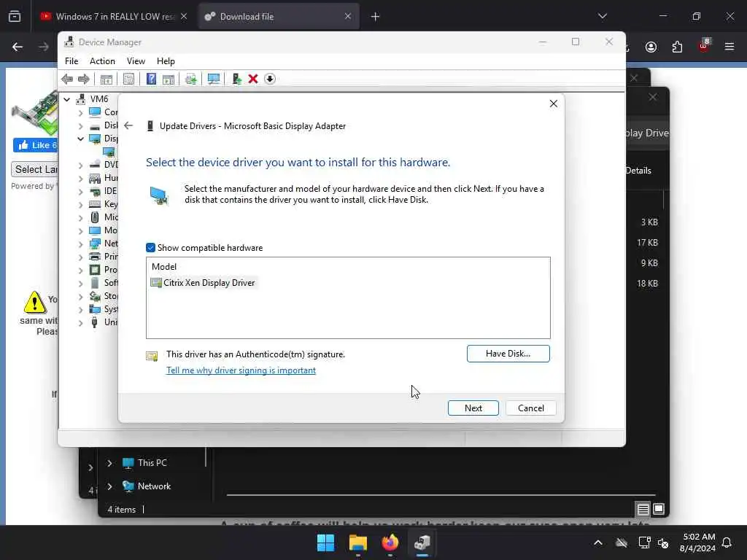Expand the This PC node in File Explorer

click(109, 463)
